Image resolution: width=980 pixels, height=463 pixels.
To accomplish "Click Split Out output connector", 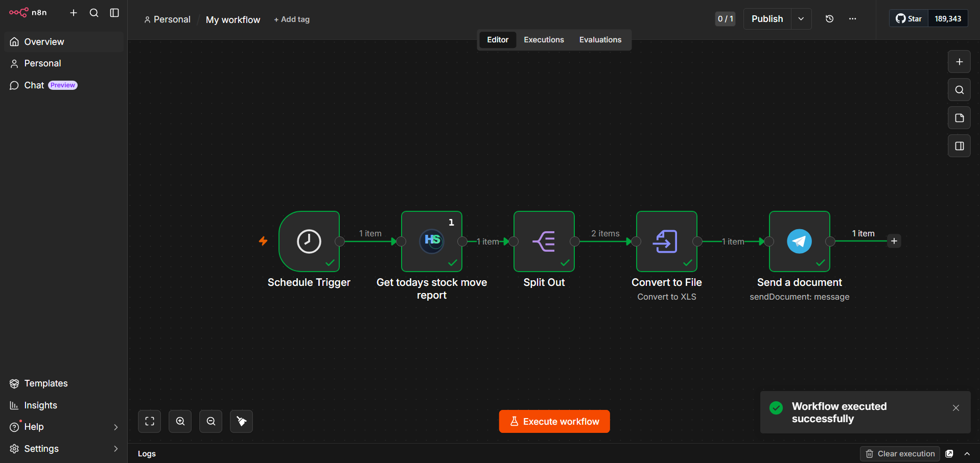I will [575, 241].
